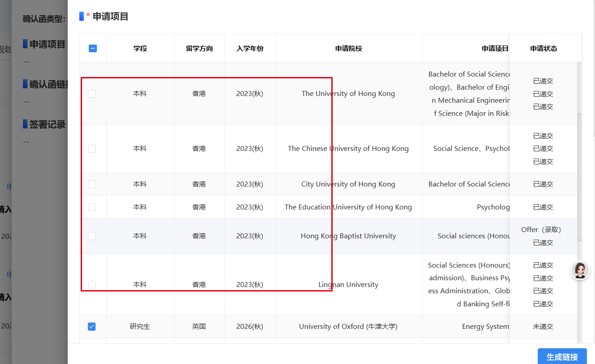Viewport: 595px width, 364px height.
Task: Click the 学段 column header
Action: pos(140,49)
